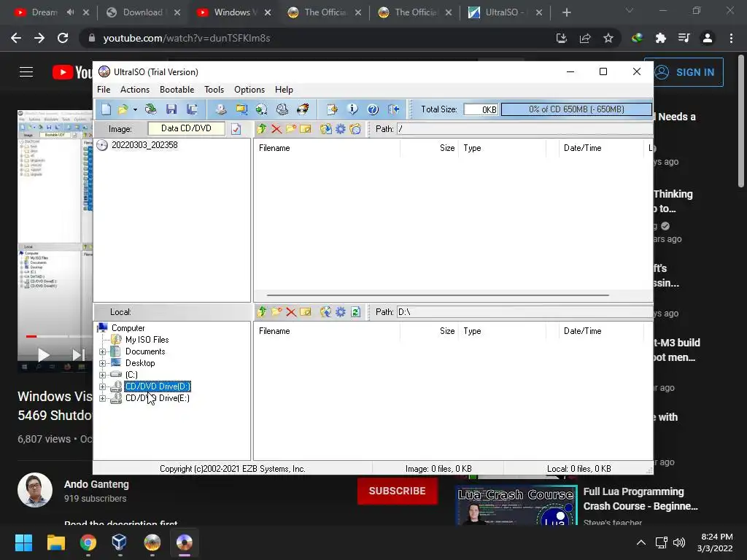Open the Bootable menu

(x=177, y=90)
